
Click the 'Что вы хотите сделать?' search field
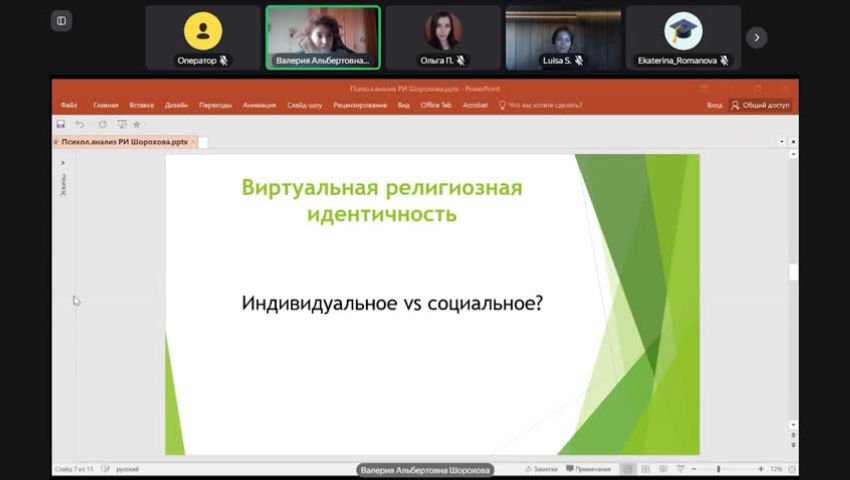[x=540, y=105]
